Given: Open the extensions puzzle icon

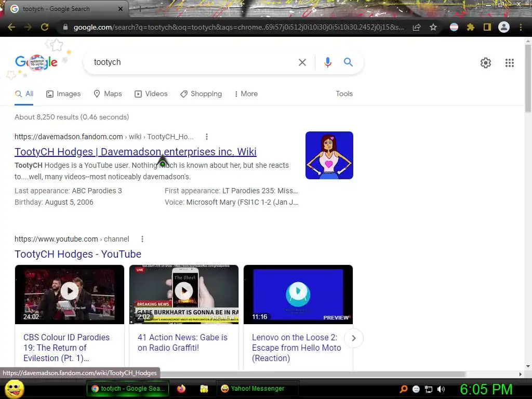Looking at the screenshot, I should [x=470, y=27].
